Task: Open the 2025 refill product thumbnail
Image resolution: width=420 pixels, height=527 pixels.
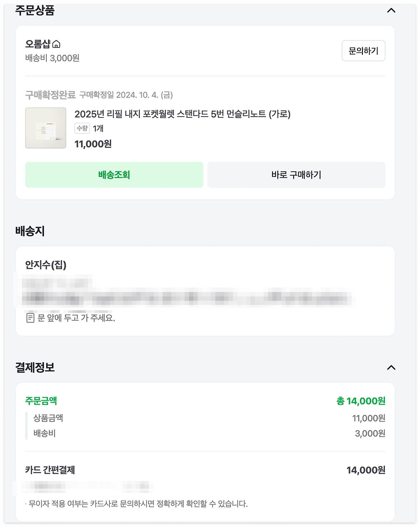Action: click(x=46, y=128)
